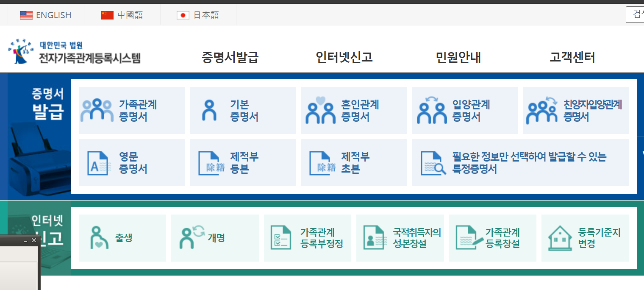Open the 민원안내 menu
Image resolution: width=644 pixels, height=290 pixels.
[458, 57]
